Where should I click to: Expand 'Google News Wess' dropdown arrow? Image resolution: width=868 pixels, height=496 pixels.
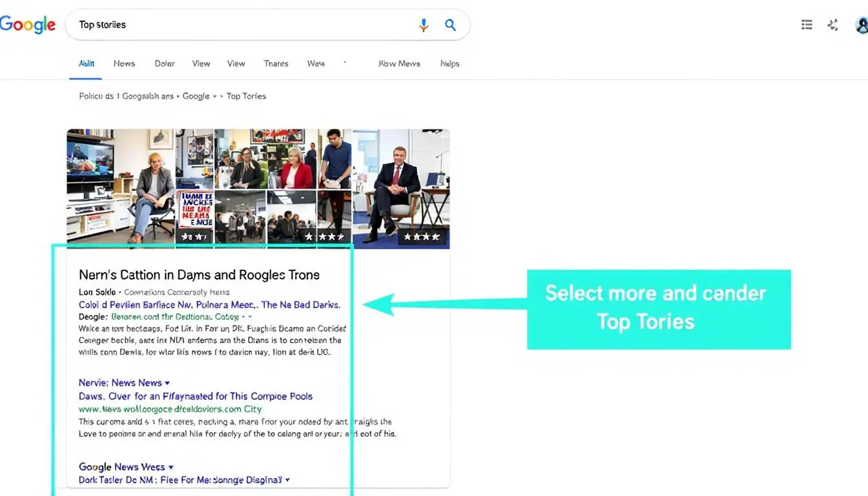[171, 467]
